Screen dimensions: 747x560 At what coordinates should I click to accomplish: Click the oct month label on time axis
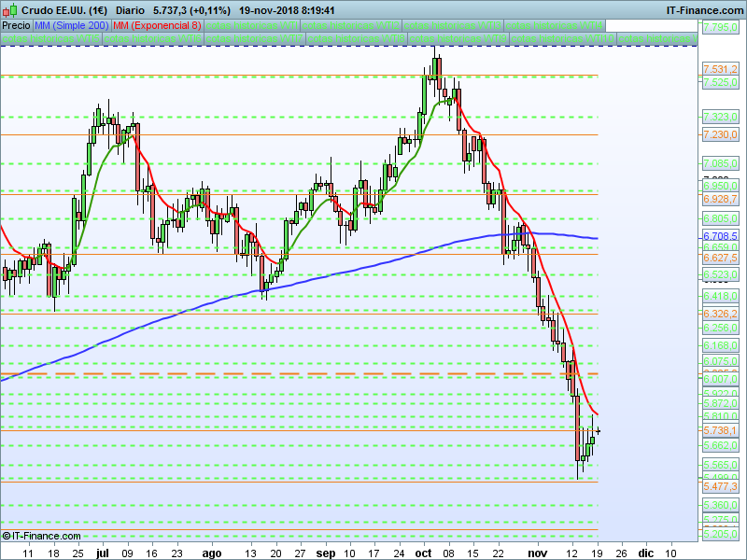(x=423, y=553)
